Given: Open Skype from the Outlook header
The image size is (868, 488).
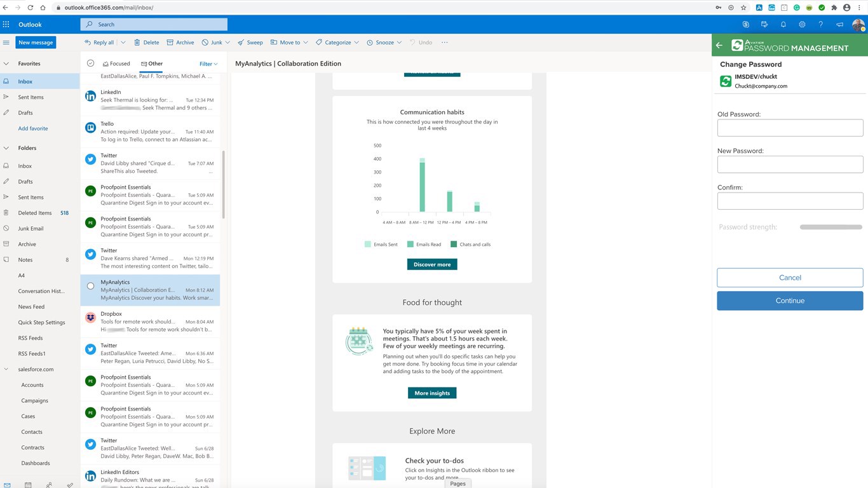Looking at the screenshot, I should coord(745,24).
